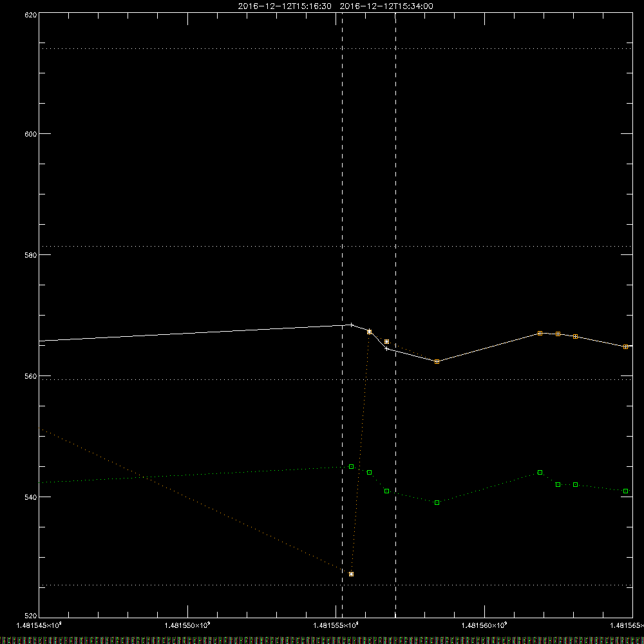Click the orange marker at white curve minimum near 562

(437, 362)
